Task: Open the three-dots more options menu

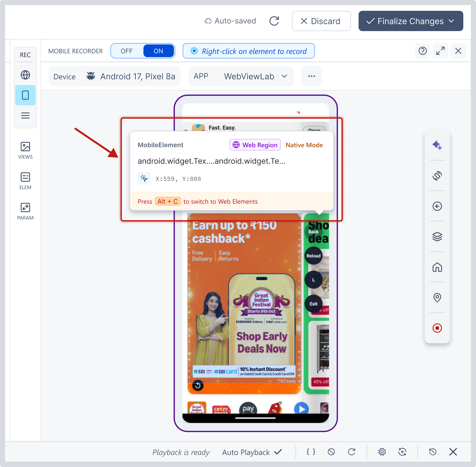Action: (x=311, y=76)
